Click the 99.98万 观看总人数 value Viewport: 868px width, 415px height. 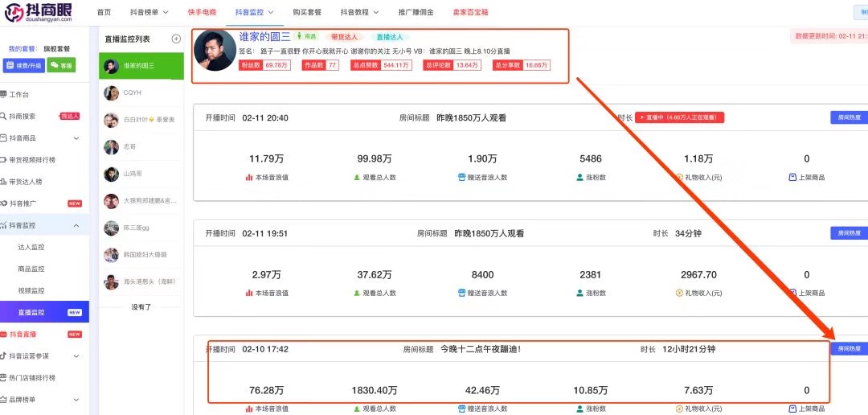375,159
